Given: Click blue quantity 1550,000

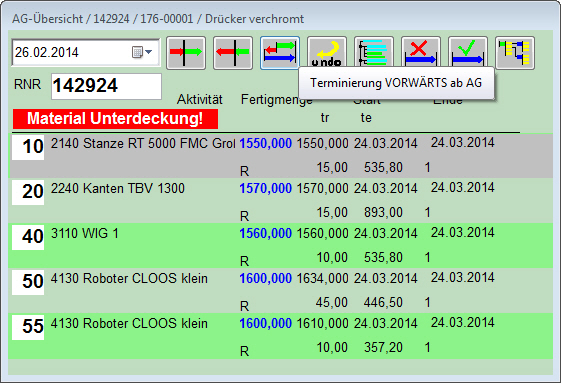Looking at the screenshot, I should pos(265,144).
